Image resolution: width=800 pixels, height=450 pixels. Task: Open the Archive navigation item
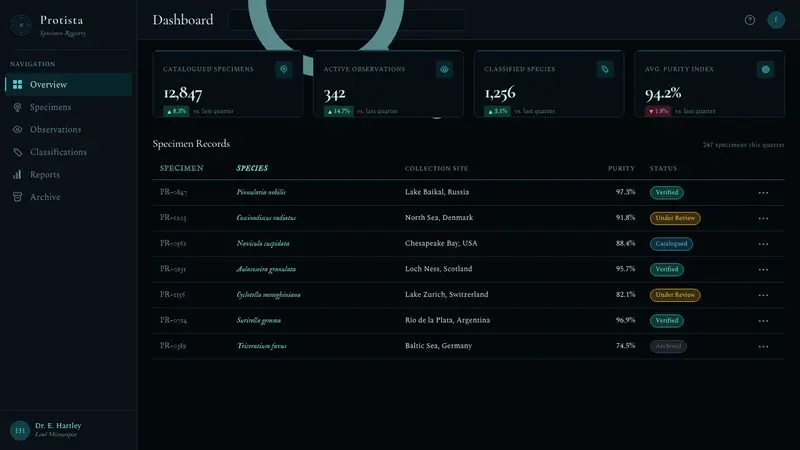[68, 197]
